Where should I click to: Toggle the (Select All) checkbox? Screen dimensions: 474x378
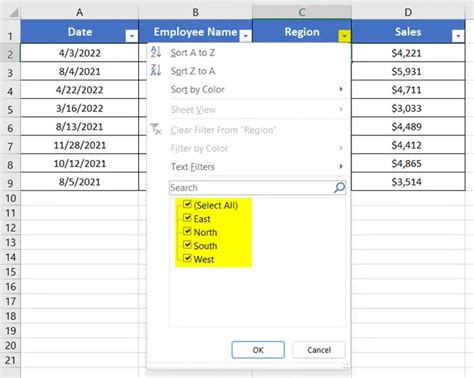[187, 204]
